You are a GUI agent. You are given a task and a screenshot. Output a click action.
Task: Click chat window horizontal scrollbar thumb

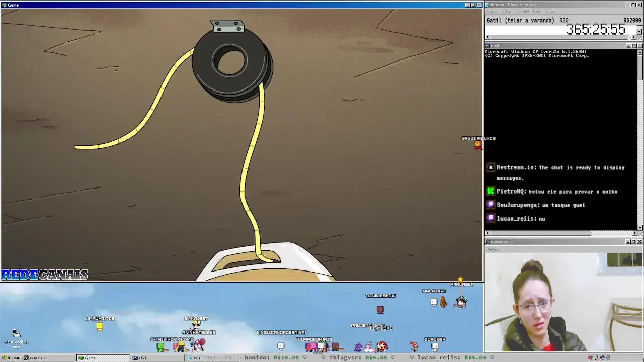click(x=540, y=233)
